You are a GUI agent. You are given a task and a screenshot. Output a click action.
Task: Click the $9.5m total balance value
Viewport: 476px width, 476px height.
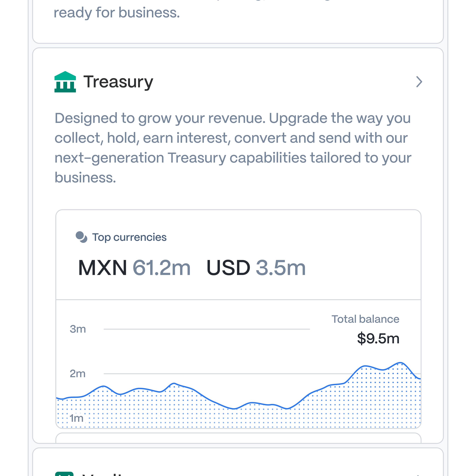point(378,338)
